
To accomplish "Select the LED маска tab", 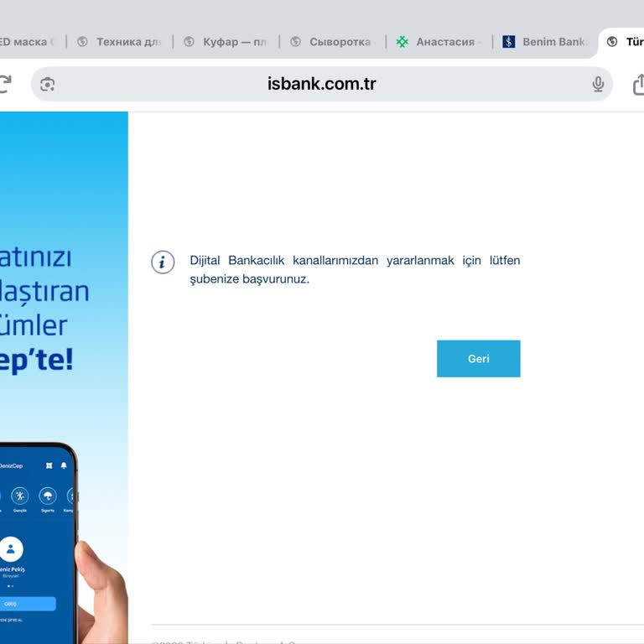I will coord(29,42).
